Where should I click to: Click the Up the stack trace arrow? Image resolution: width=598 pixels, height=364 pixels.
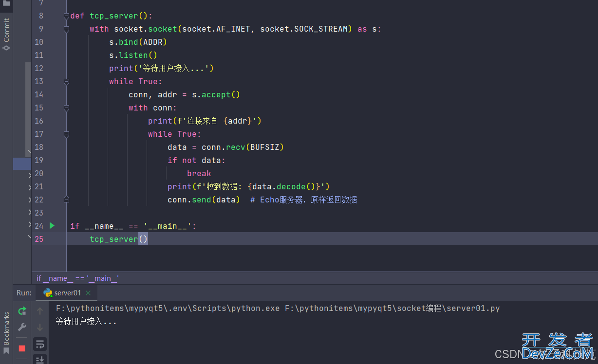point(40,311)
